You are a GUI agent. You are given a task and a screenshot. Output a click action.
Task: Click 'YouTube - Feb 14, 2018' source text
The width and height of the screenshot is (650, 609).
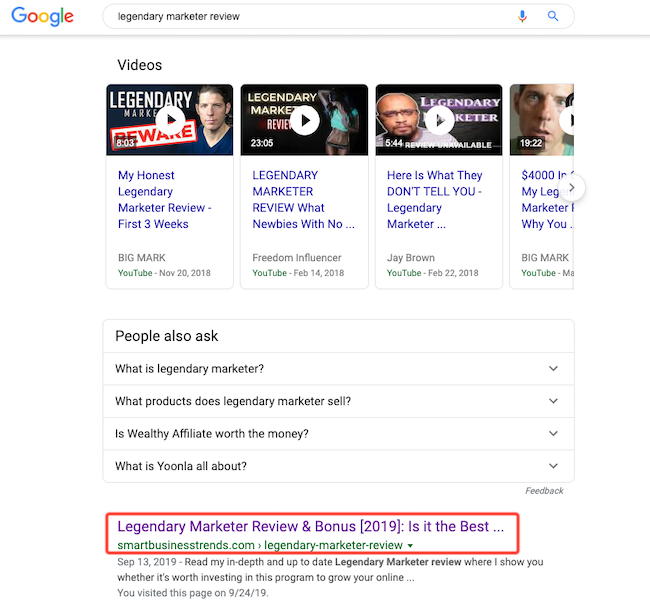tap(298, 273)
